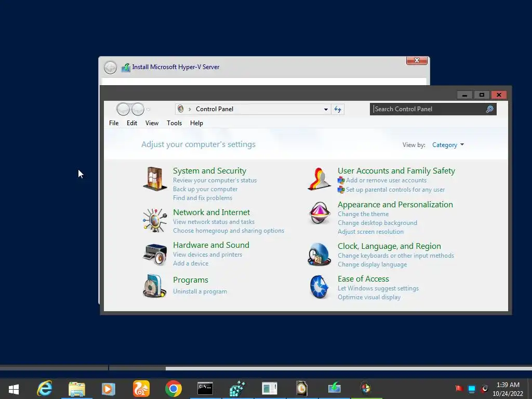Click Adjust screen resolution link
532x399 pixels.
tap(370, 232)
